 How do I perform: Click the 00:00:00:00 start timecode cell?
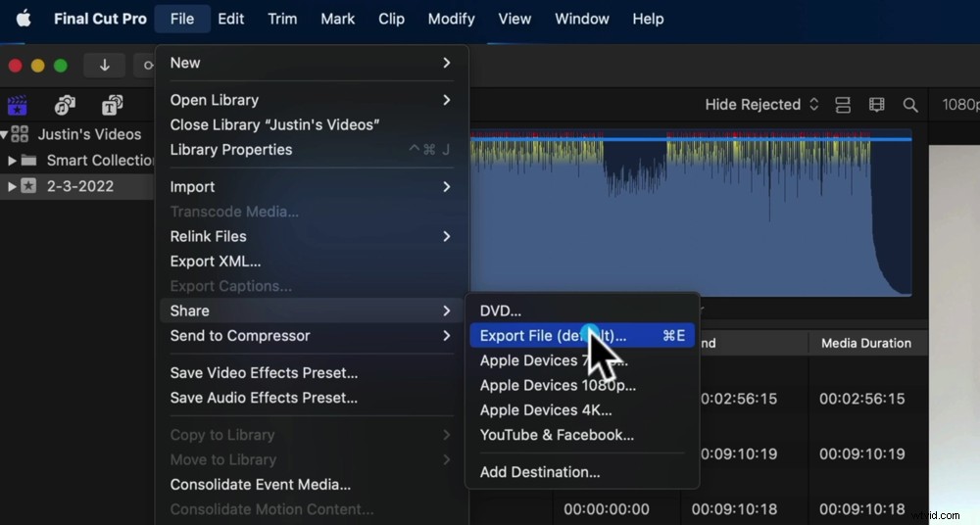click(x=607, y=509)
